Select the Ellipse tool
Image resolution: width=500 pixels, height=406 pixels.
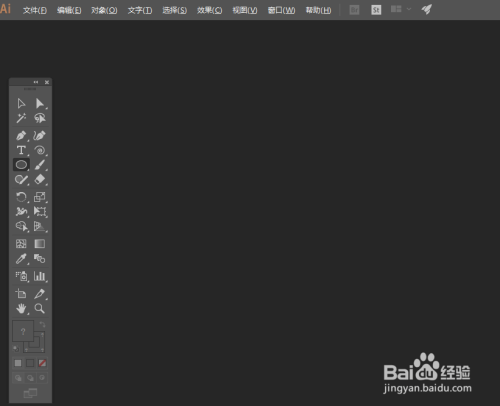coord(21,165)
